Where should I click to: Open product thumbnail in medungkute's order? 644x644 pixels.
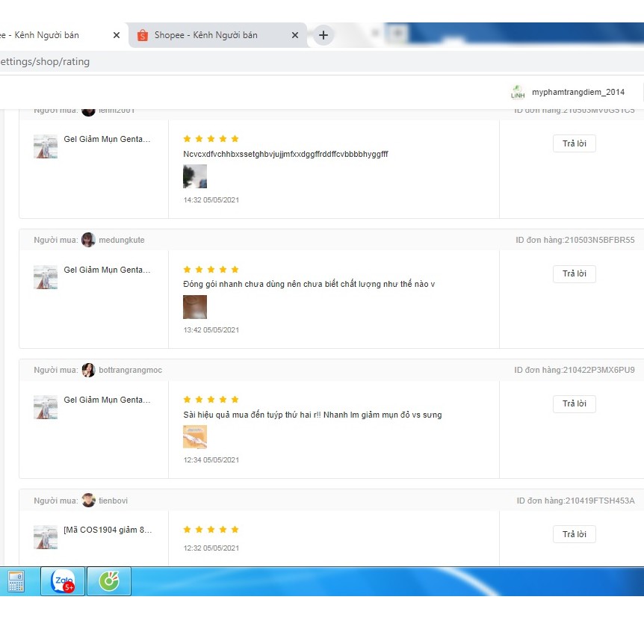(46, 277)
